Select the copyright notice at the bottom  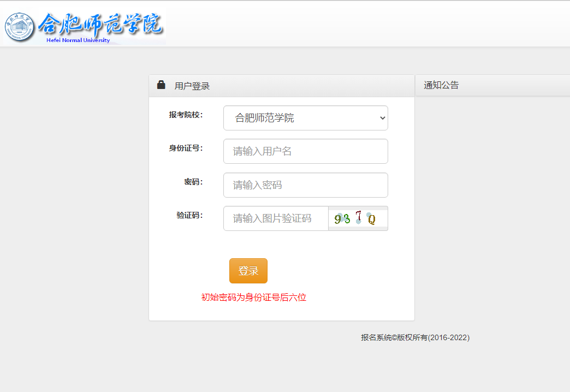414,337
